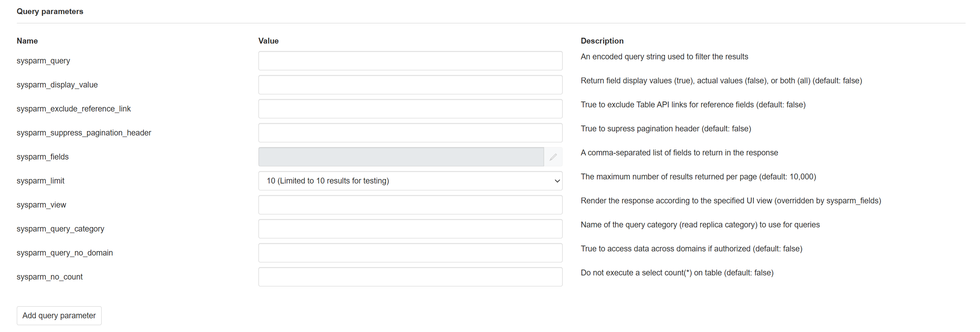
Task: Click the Description column header
Action: pos(602,41)
